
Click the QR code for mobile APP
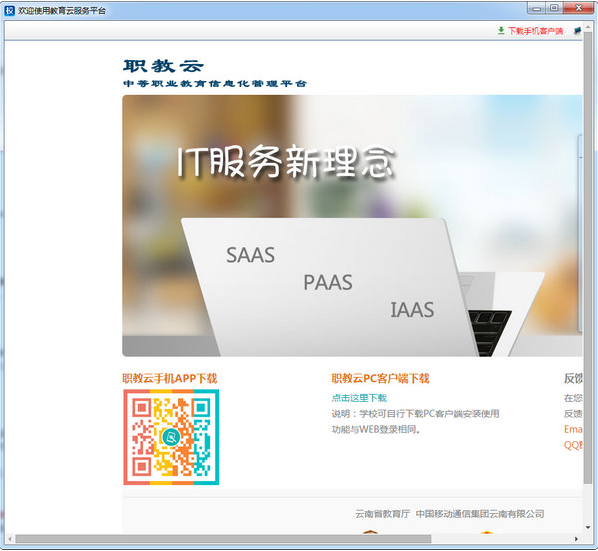[x=171, y=437]
